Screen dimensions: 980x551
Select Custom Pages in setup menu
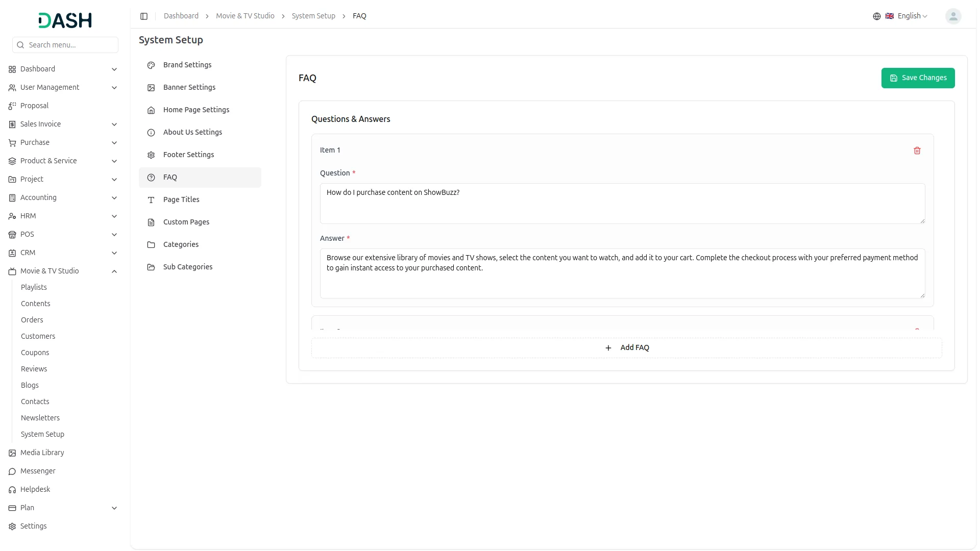[186, 222]
